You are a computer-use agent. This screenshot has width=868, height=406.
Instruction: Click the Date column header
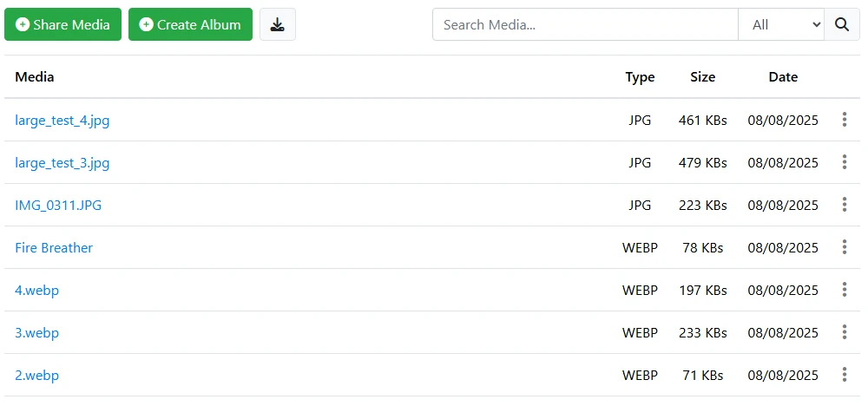tap(783, 77)
